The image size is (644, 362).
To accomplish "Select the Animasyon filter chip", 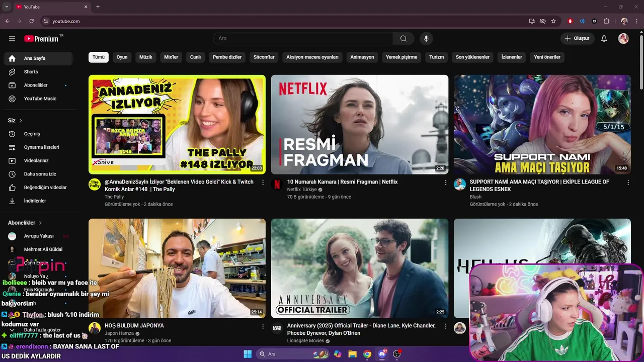I will tap(362, 57).
